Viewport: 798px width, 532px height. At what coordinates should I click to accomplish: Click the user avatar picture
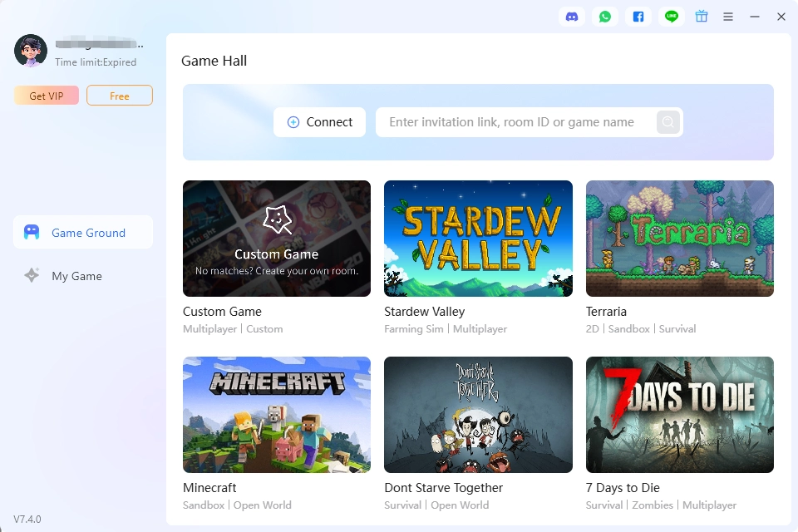click(x=31, y=51)
